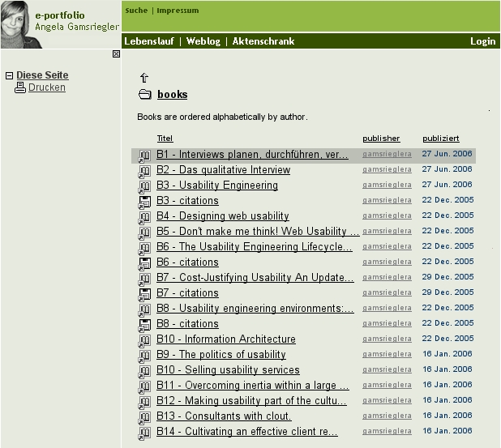Sort list by publiziert column header
This screenshot has width=501, height=448.
[x=440, y=139]
